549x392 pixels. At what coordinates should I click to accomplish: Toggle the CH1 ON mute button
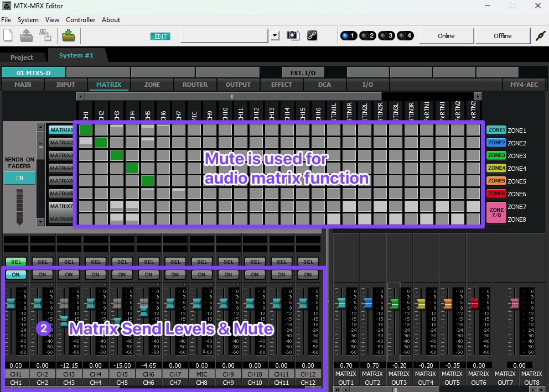click(15, 274)
